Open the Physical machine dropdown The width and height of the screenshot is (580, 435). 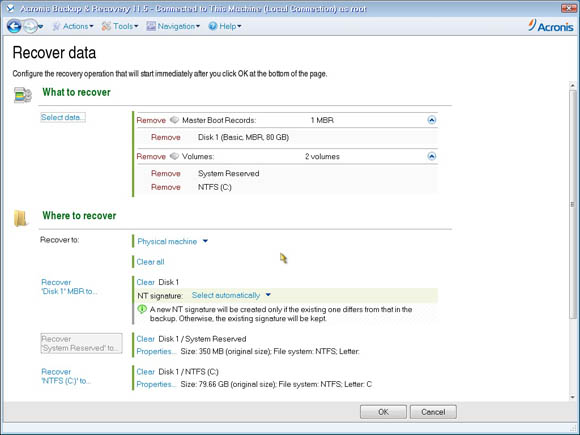coord(172,242)
